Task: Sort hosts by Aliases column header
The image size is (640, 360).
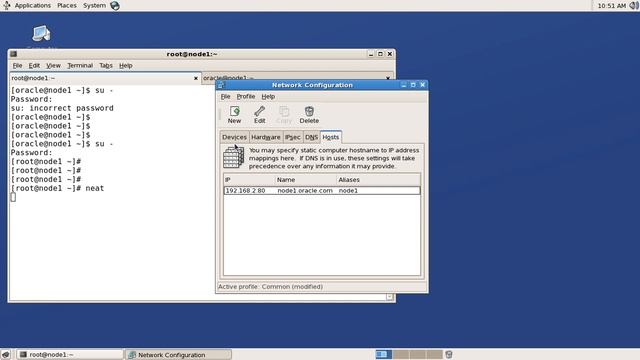Action: [378, 180]
